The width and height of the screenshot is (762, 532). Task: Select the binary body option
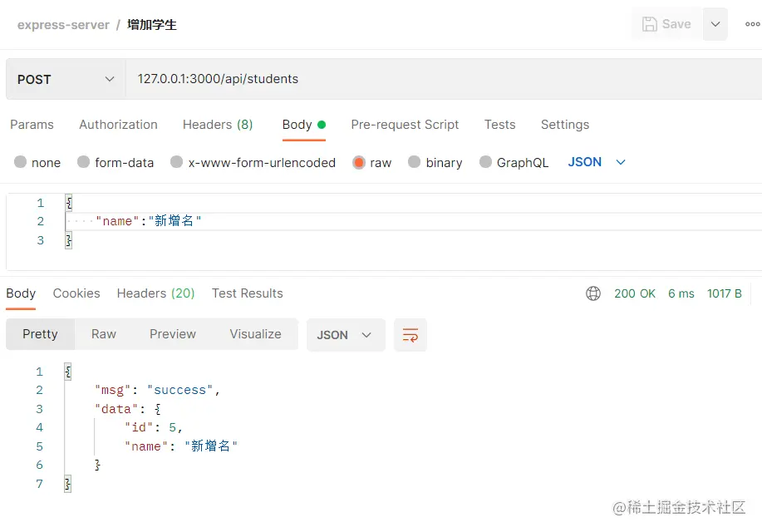tap(414, 162)
